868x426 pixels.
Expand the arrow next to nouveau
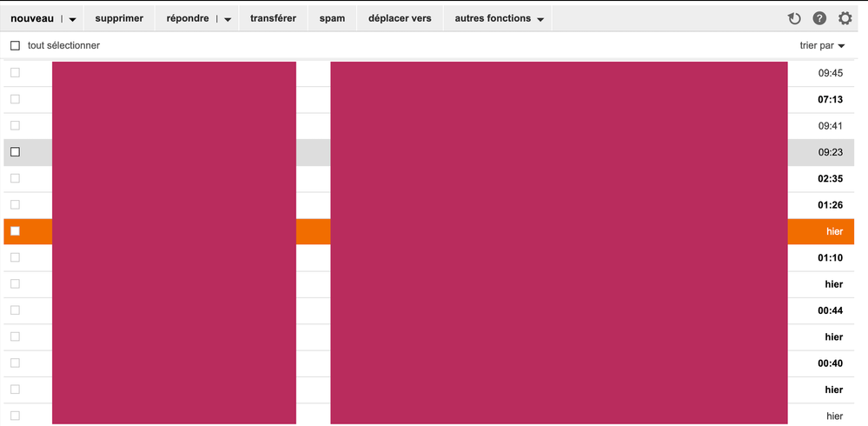click(73, 19)
